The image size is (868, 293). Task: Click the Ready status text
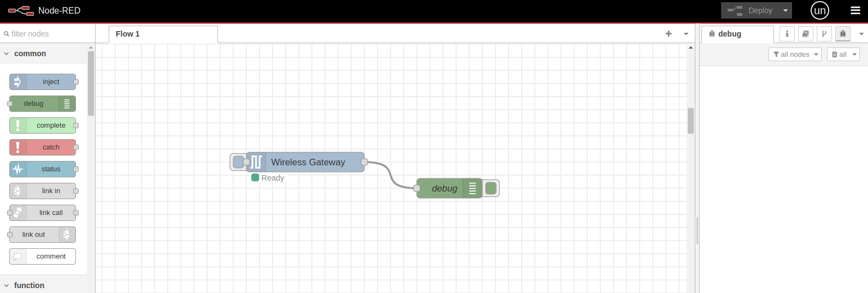click(x=273, y=178)
